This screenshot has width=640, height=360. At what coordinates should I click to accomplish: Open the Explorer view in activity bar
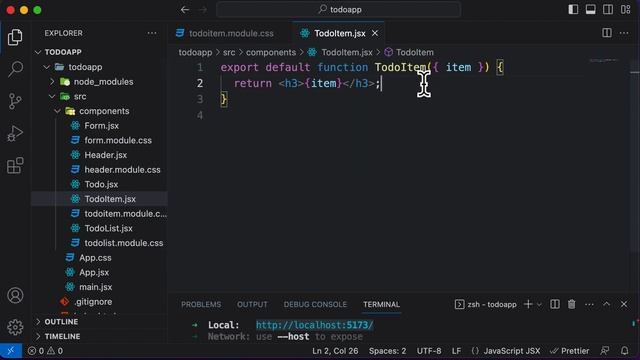(15, 37)
